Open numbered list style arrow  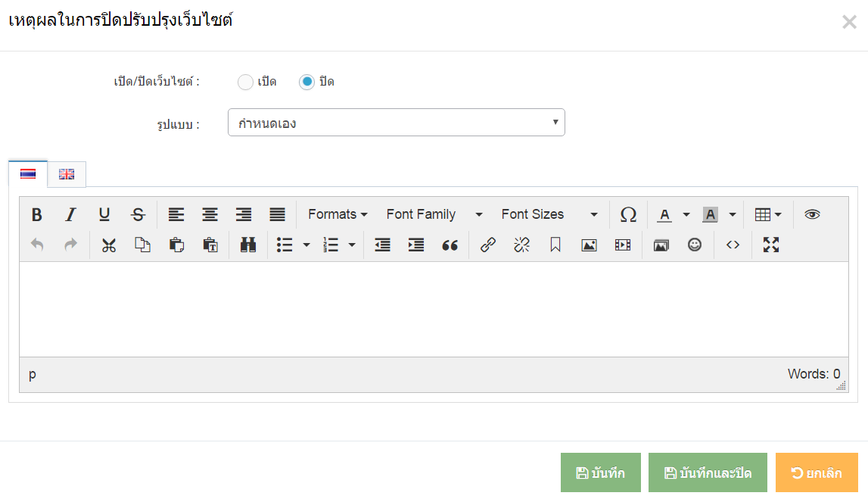[352, 245]
